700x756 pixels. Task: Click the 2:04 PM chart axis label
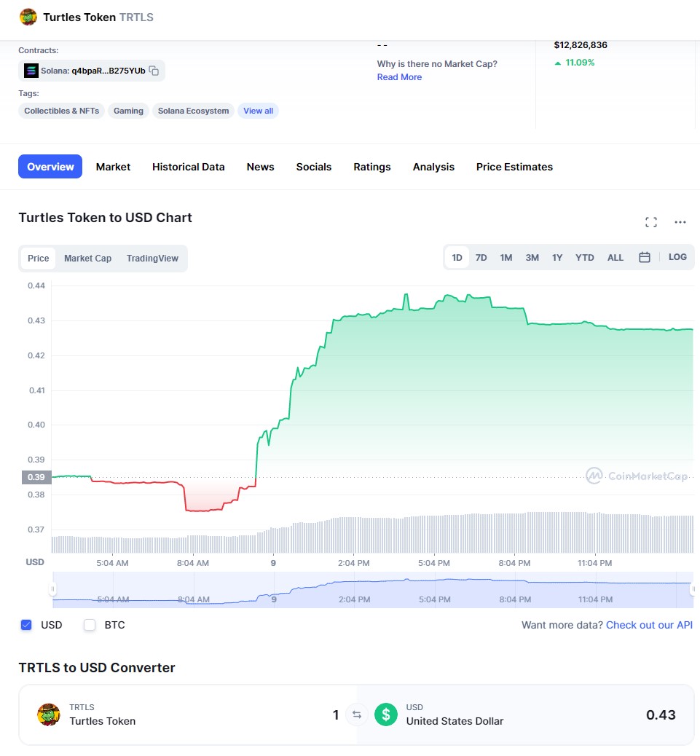point(353,563)
